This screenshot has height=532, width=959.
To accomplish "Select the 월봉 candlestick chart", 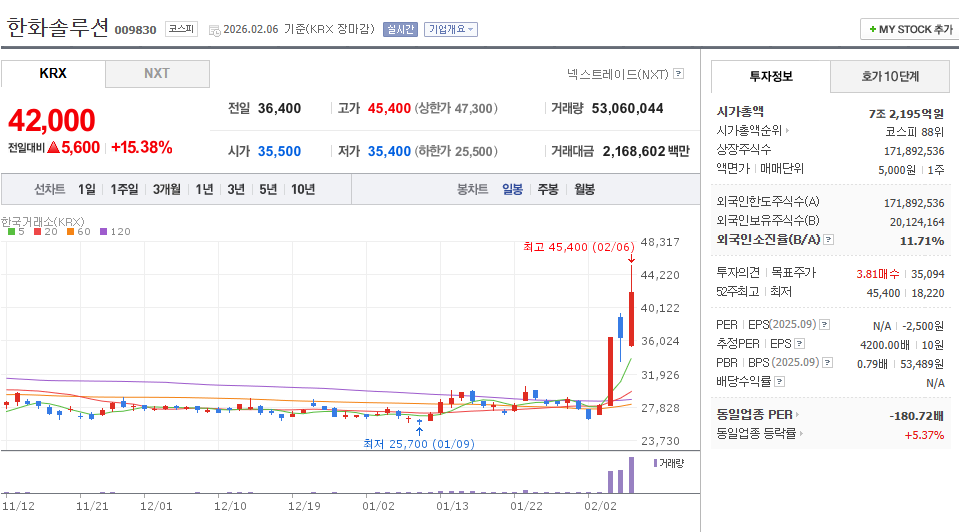I will pos(585,190).
